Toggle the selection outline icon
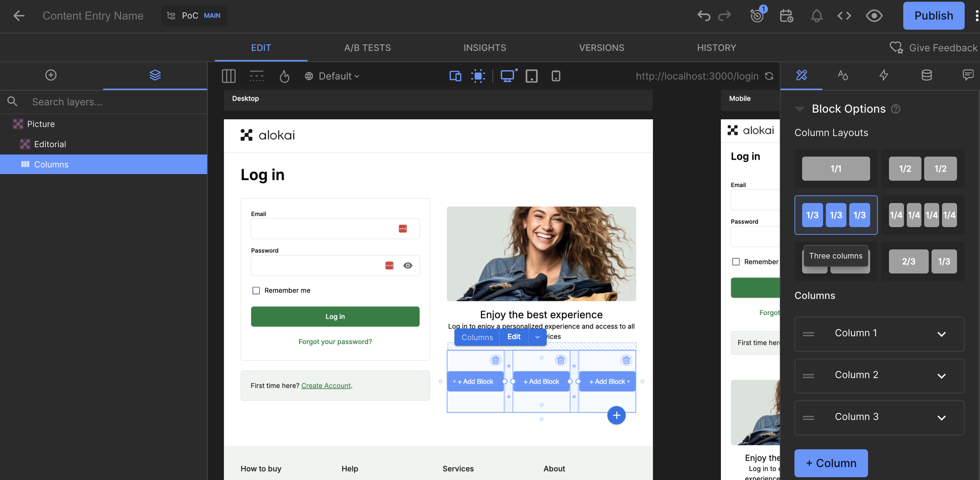 [x=478, y=76]
